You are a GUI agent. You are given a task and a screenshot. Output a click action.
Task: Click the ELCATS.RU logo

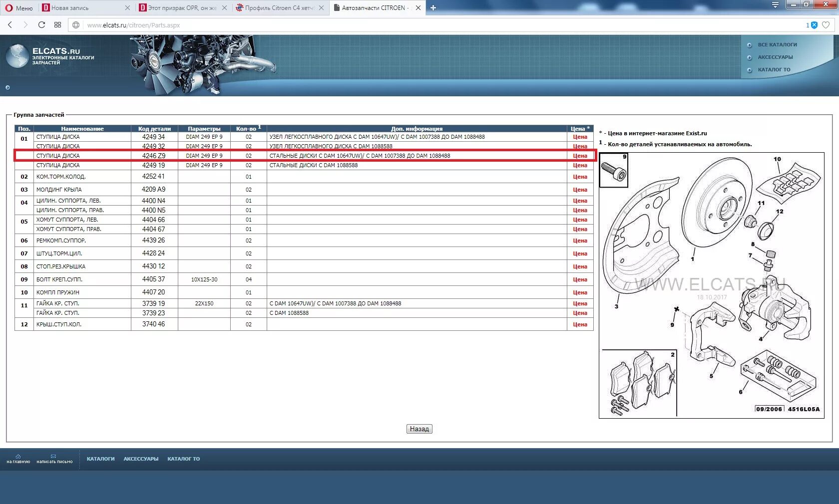[50, 55]
